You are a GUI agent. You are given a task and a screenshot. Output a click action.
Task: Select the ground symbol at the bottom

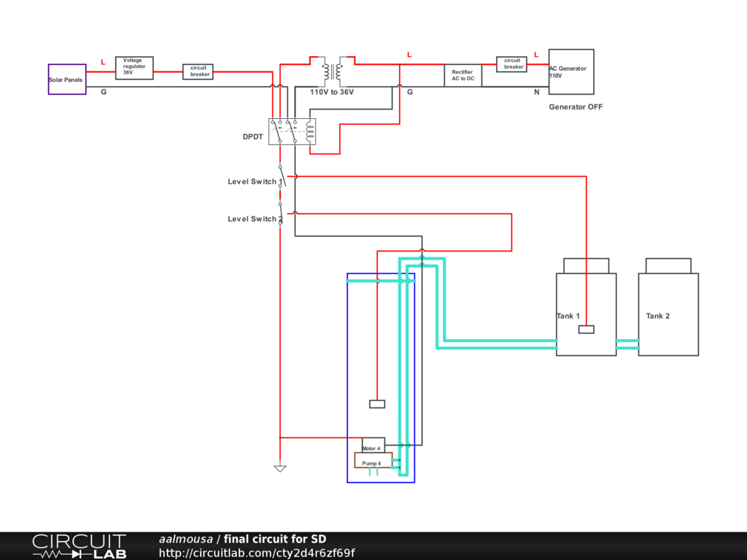tap(279, 468)
